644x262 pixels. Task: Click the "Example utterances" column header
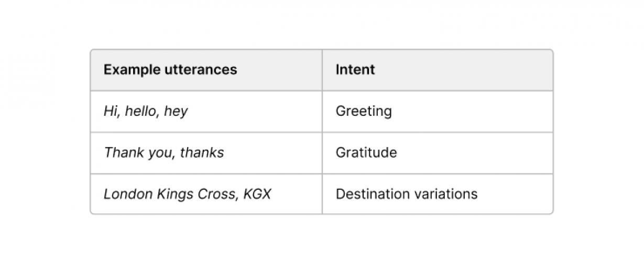point(170,70)
